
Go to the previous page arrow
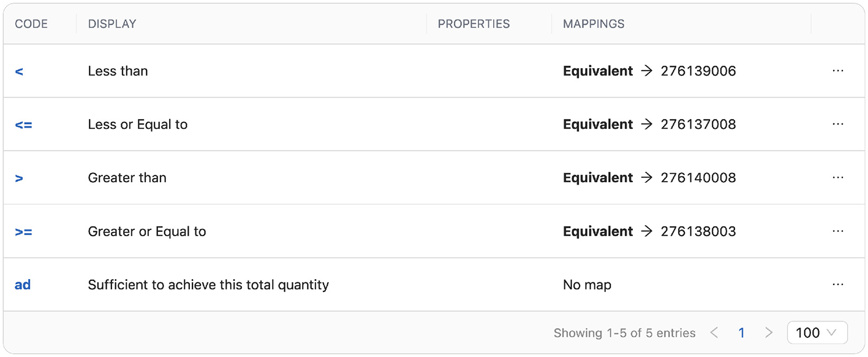pyautogui.click(x=714, y=332)
